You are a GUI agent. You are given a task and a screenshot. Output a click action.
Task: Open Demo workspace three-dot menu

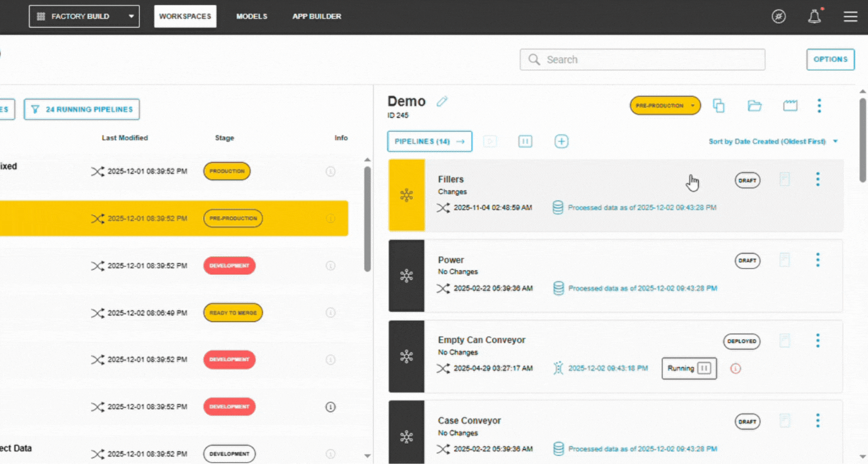coord(819,106)
